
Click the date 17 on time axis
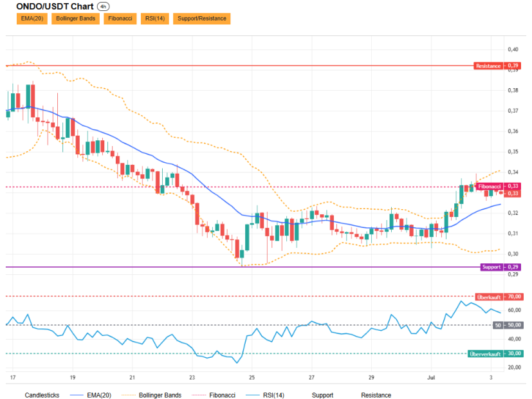tap(13, 377)
